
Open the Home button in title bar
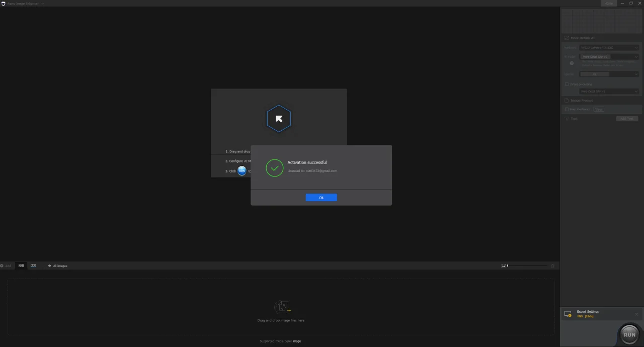pyautogui.click(x=608, y=3)
